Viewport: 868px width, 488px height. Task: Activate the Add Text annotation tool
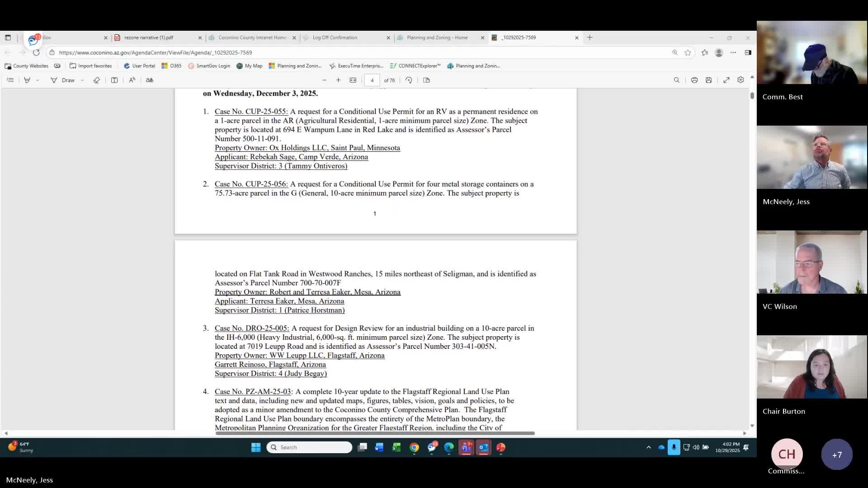point(114,80)
